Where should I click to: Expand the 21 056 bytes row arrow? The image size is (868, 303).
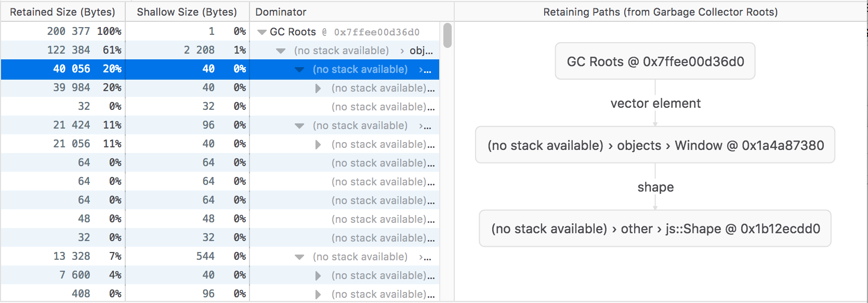[318, 145]
